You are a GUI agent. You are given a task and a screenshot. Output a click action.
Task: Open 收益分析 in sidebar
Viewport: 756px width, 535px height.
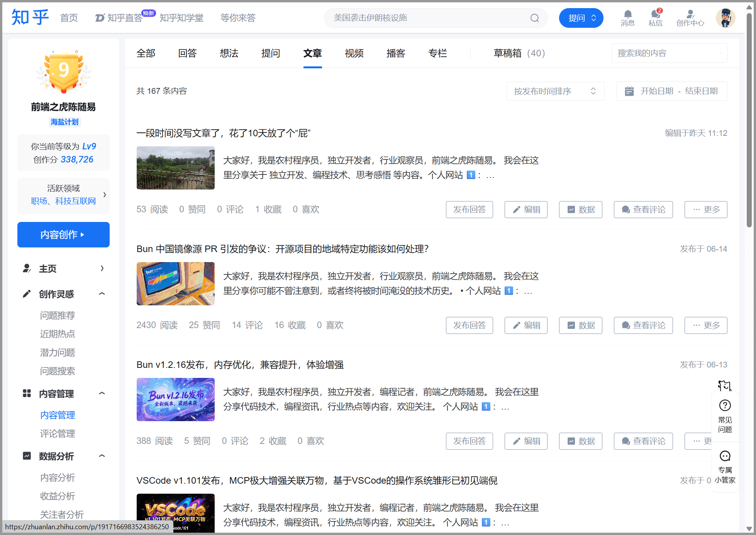pyautogui.click(x=58, y=496)
